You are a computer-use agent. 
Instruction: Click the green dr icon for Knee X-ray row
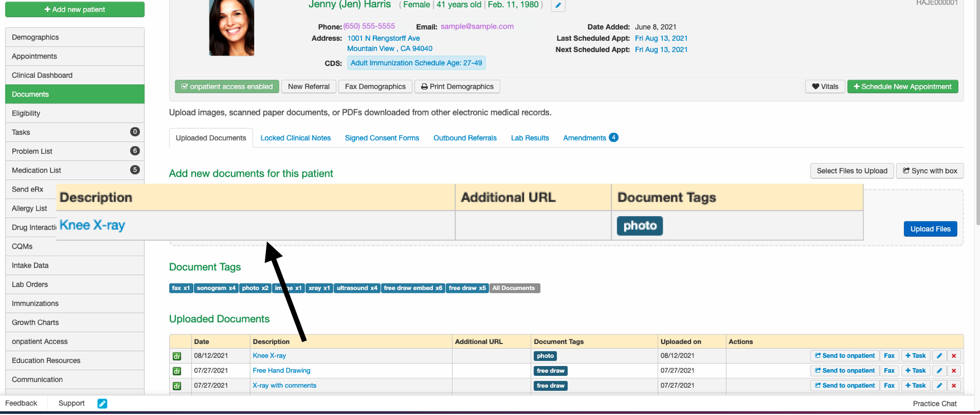pos(177,356)
